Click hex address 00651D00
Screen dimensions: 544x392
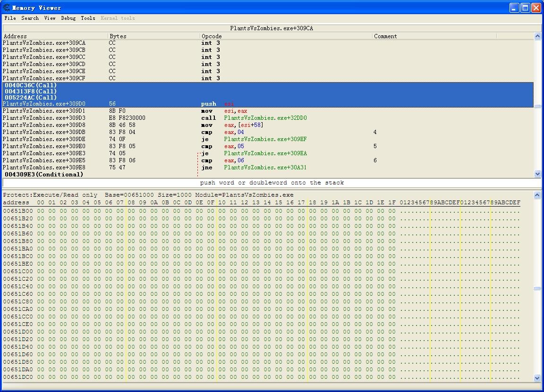[18, 332]
